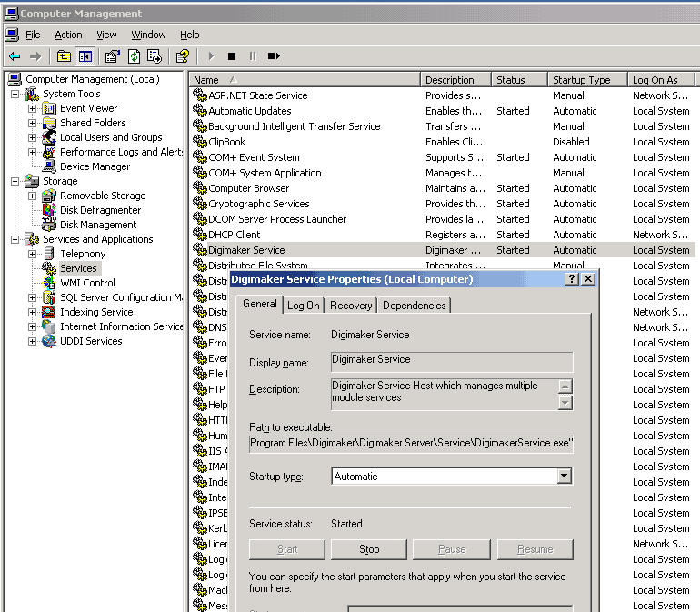Select the General tab
This screenshot has width=700, height=612.
260,304
